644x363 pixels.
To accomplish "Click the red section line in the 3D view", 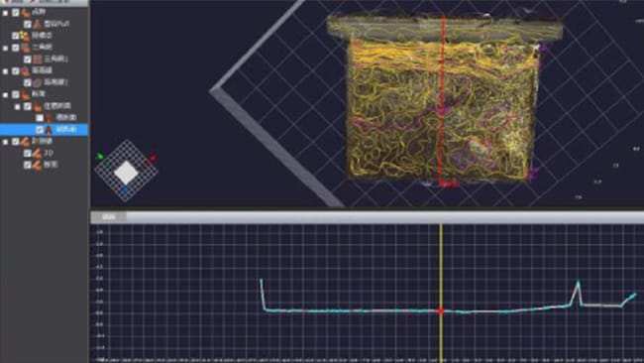I will [443, 101].
